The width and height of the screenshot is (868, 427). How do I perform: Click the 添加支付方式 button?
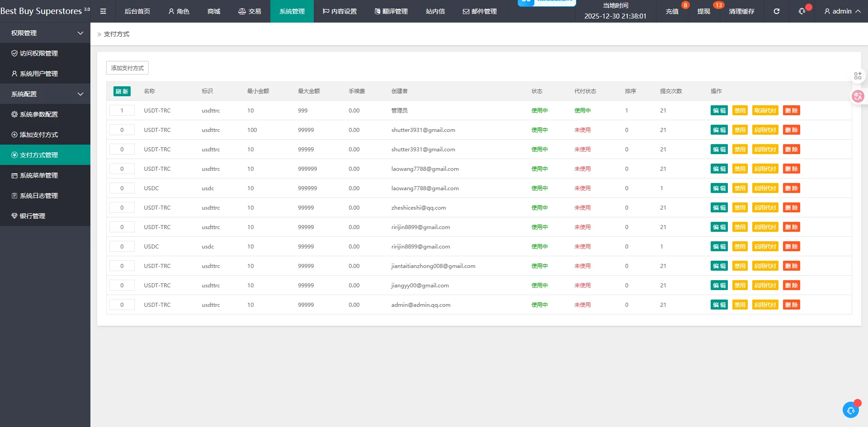127,68
